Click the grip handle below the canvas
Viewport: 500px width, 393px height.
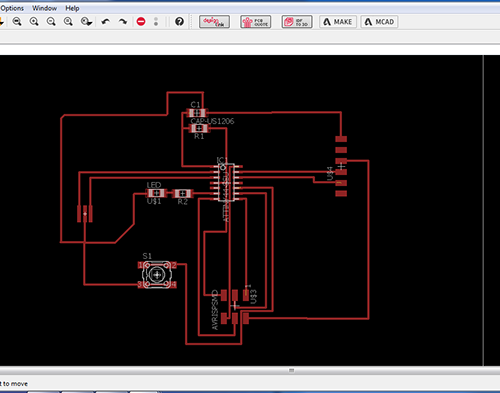click(x=291, y=370)
